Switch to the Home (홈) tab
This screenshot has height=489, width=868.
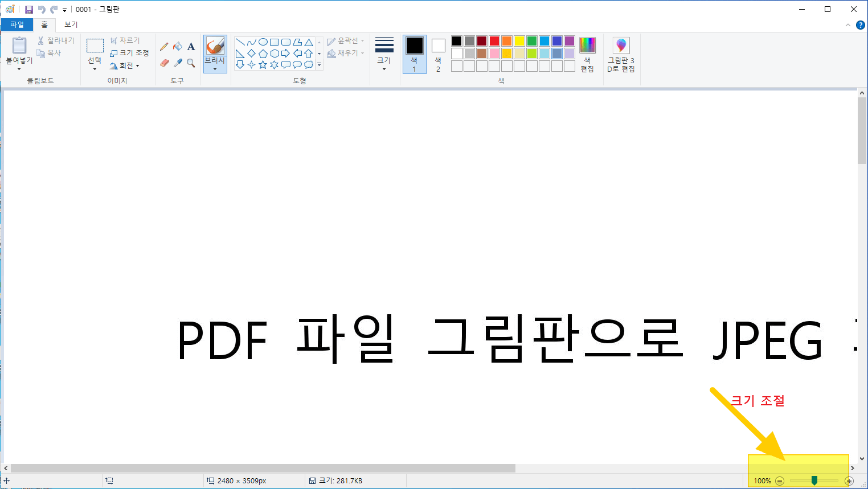pos(44,24)
